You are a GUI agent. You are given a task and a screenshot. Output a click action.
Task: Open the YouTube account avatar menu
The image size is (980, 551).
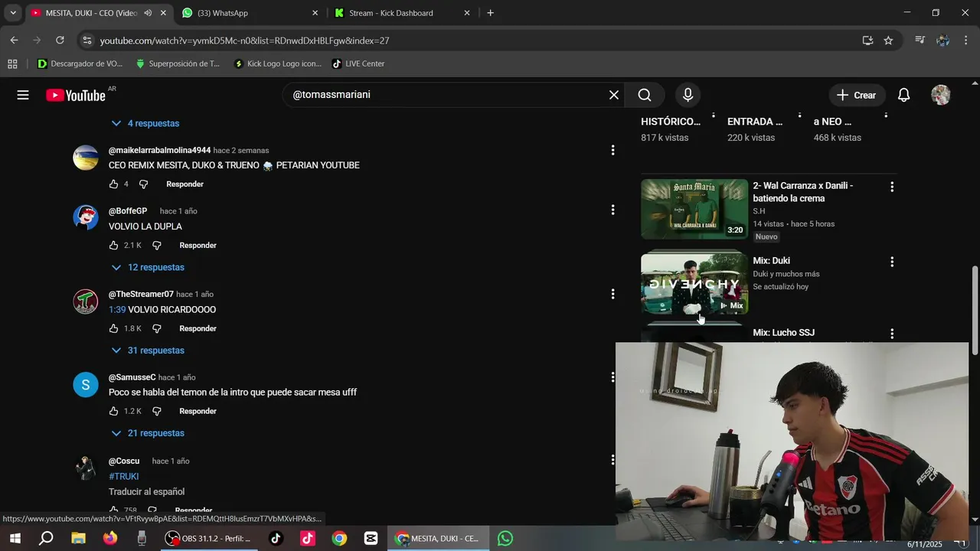[x=940, y=95]
